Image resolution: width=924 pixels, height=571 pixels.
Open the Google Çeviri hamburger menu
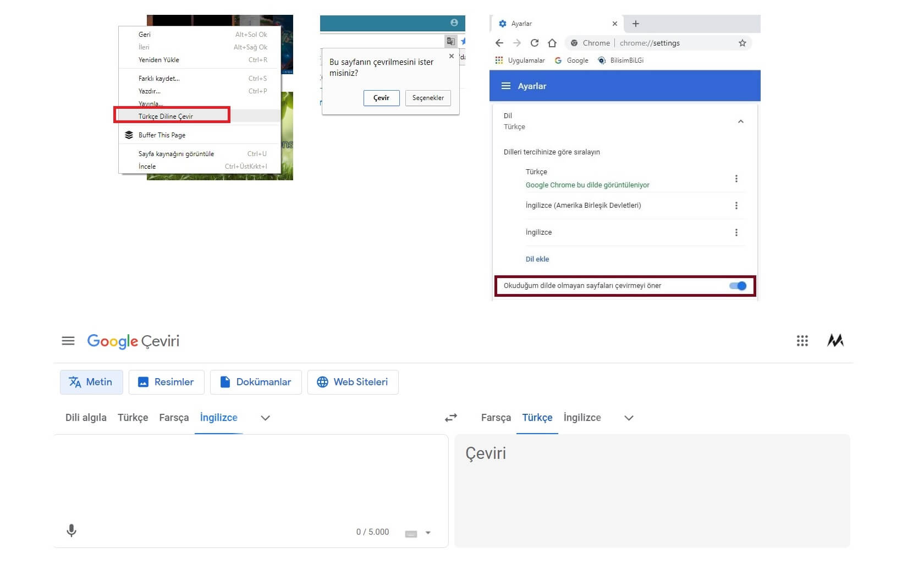pyautogui.click(x=68, y=341)
